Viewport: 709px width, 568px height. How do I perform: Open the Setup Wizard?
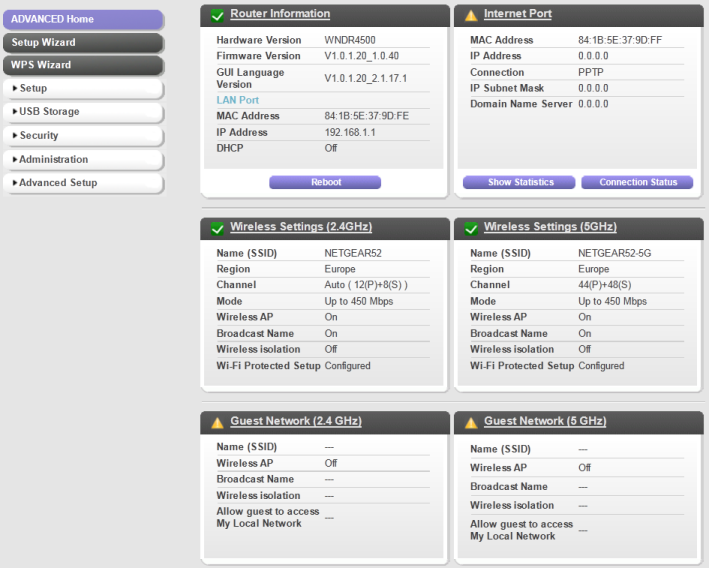83,43
